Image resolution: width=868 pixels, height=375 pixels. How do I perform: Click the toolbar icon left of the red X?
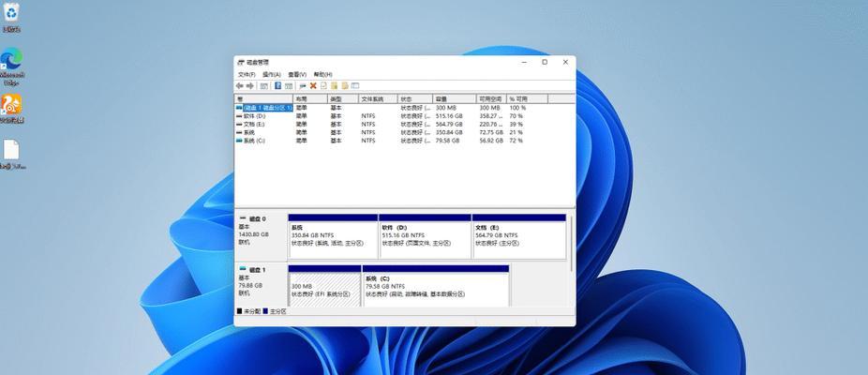302,86
